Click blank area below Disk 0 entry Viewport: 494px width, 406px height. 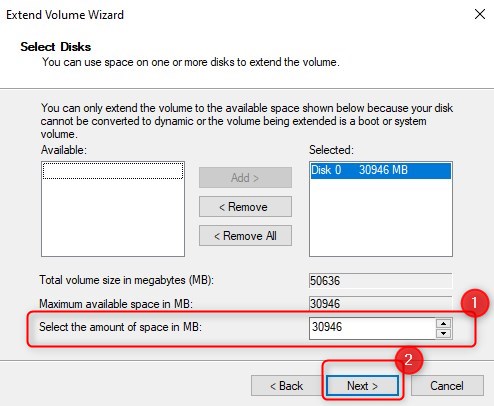(x=381, y=217)
